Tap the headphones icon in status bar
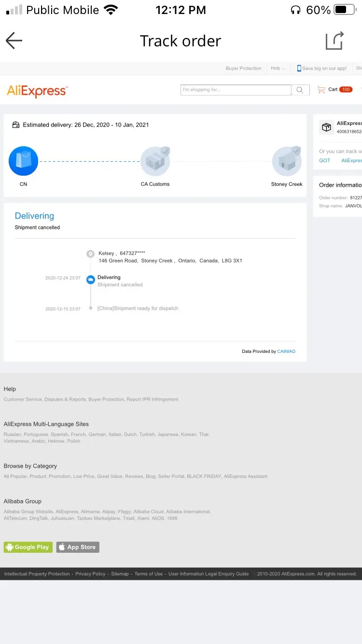 (x=295, y=10)
